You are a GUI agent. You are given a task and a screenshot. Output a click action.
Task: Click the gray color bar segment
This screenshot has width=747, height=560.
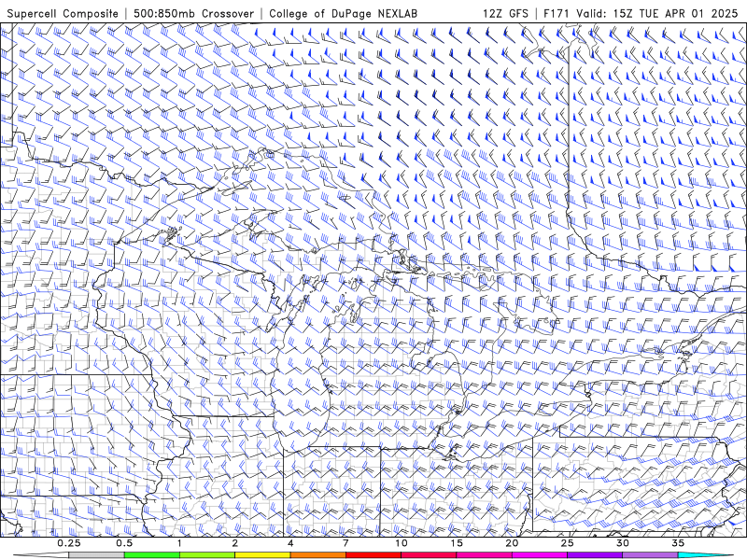97,555
